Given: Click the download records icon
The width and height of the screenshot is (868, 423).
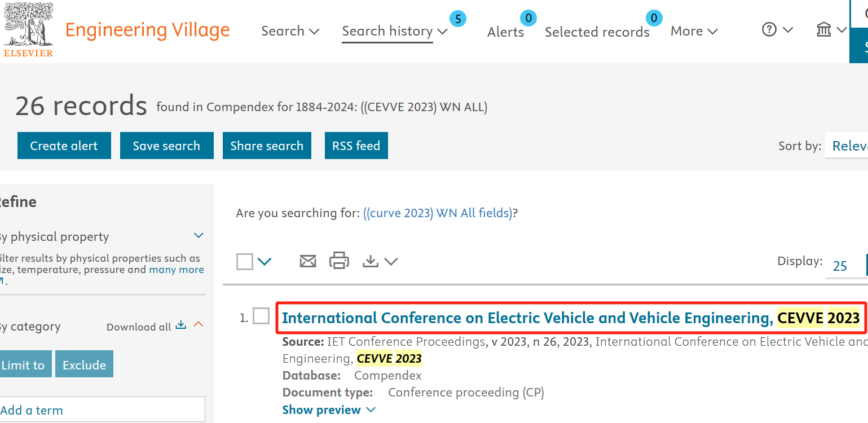Looking at the screenshot, I should click(371, 261).
